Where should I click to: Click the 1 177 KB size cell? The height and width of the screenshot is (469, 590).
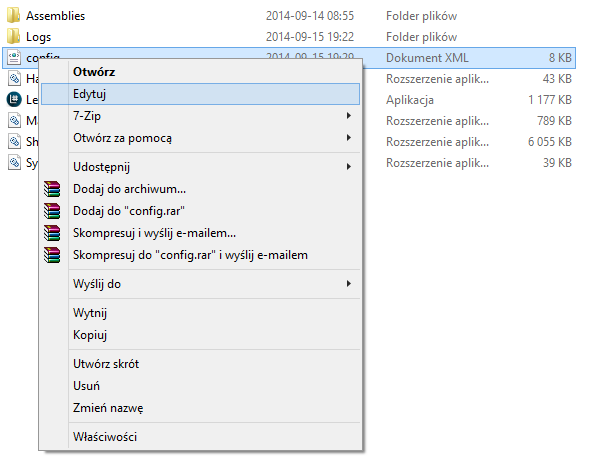tap(550, 100)
